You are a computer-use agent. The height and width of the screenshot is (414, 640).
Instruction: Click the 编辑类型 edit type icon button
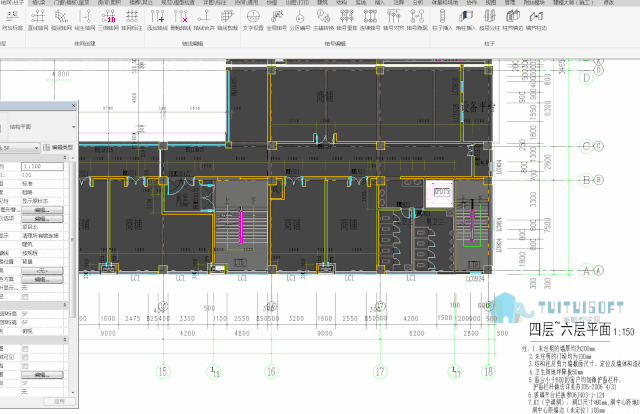(58, 147)
